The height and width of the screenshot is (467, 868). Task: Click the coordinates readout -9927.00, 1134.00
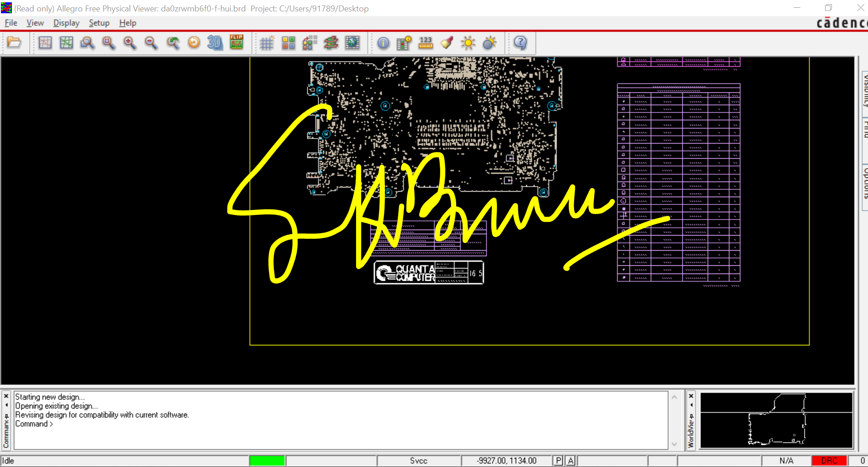[506, 461]
